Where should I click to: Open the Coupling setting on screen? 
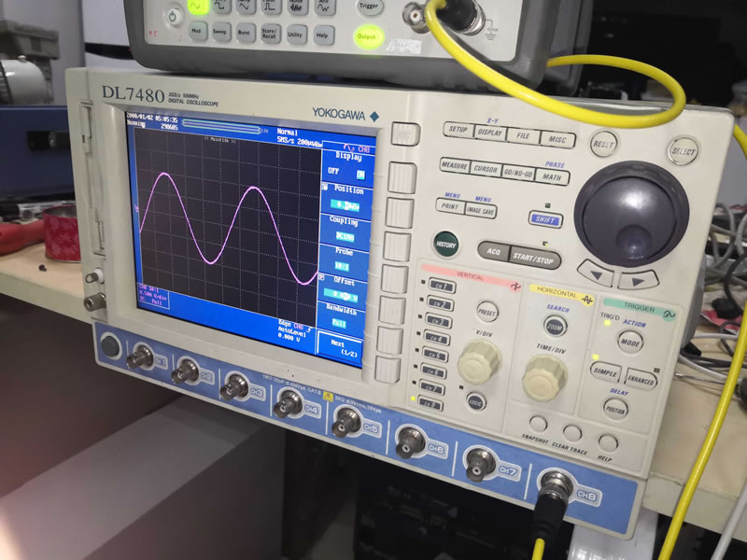346,228
